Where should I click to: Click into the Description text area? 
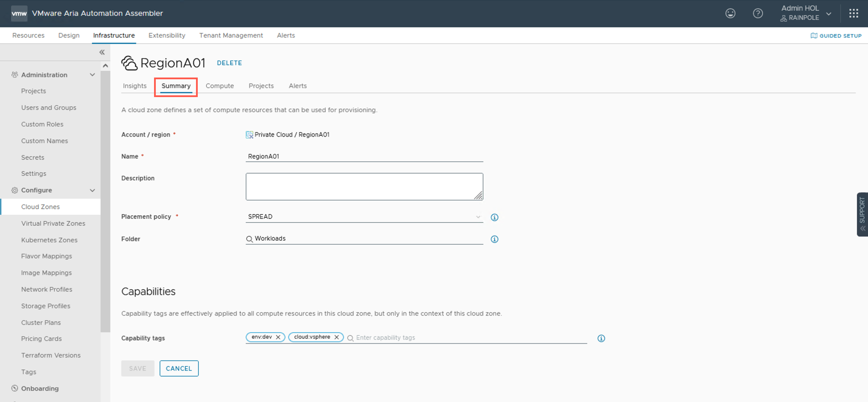(x=364, y=187)
